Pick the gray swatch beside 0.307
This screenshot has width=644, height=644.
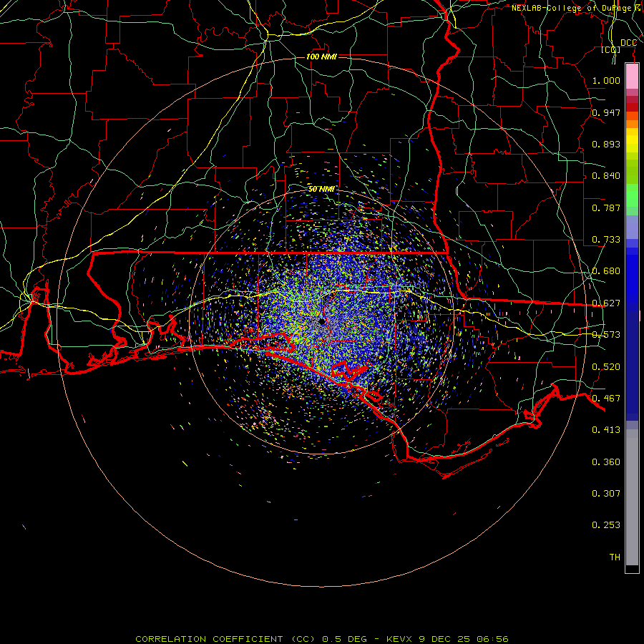tap(632, 497)
